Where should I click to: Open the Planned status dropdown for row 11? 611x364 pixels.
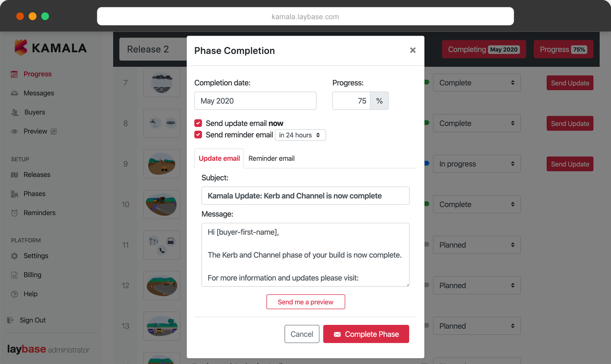pos(477,245)
